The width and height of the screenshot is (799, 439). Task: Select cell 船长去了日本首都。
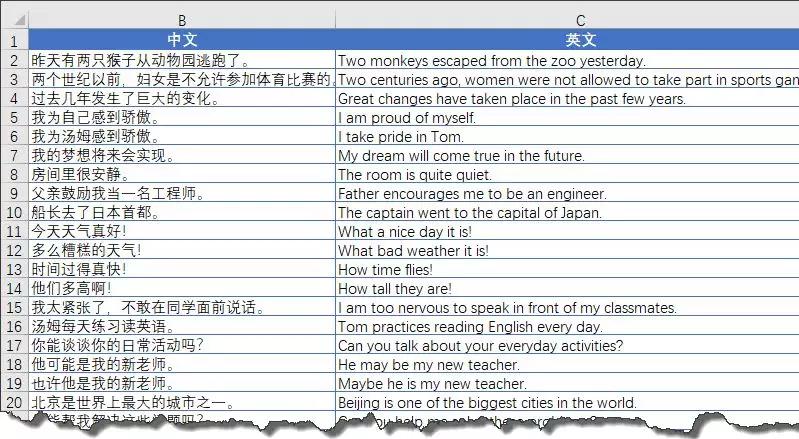pyautogui.click(x=182, y=212)
